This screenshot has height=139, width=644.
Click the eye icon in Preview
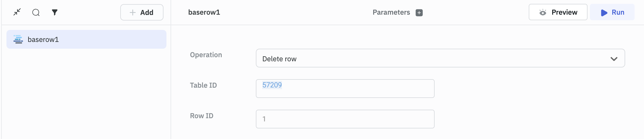[543, 12]
